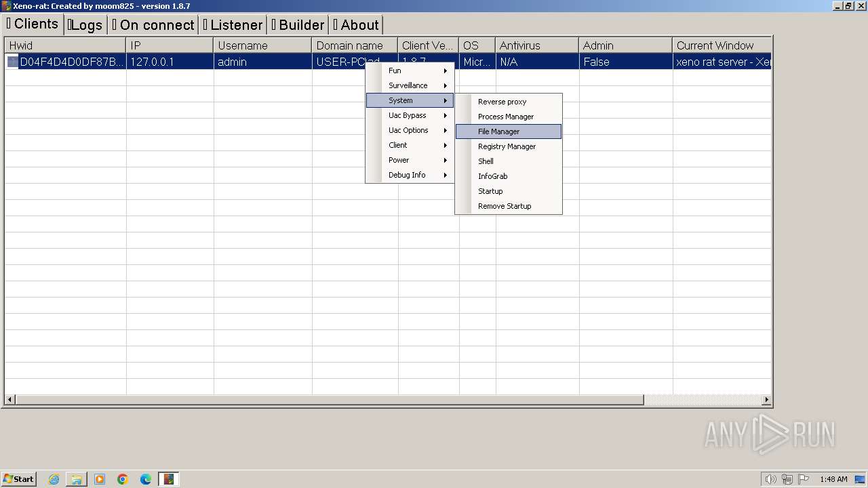The height and width of the screenshot is (488, 868).
Task: Open the About tab
Action: pyautogui.click(x=356, y=25)
